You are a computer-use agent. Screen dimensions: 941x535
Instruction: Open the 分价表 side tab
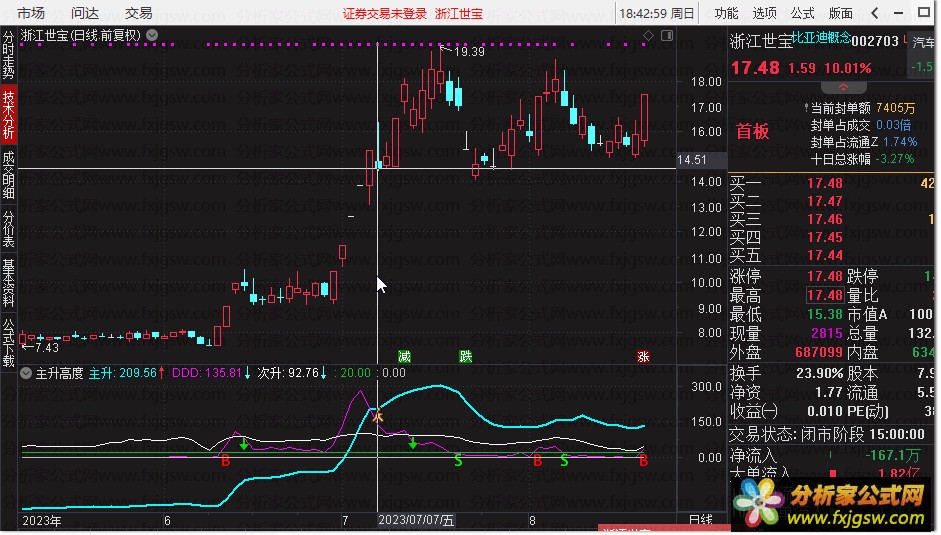8,228
